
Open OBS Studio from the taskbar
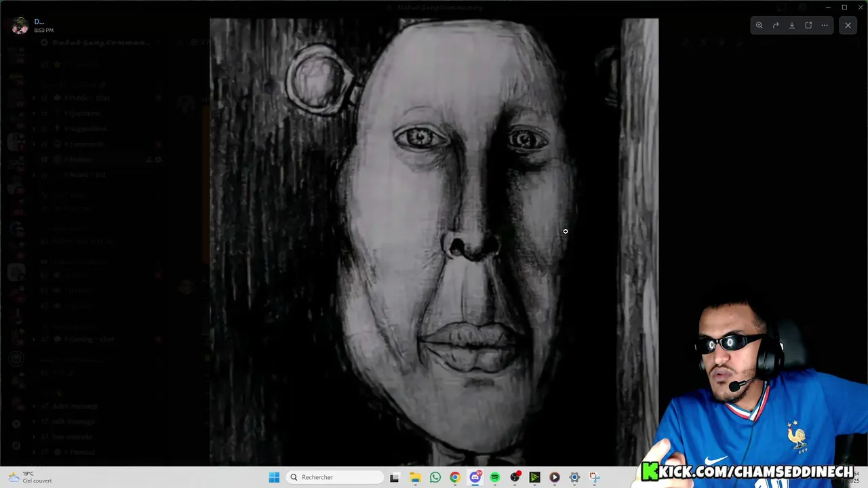515,477
